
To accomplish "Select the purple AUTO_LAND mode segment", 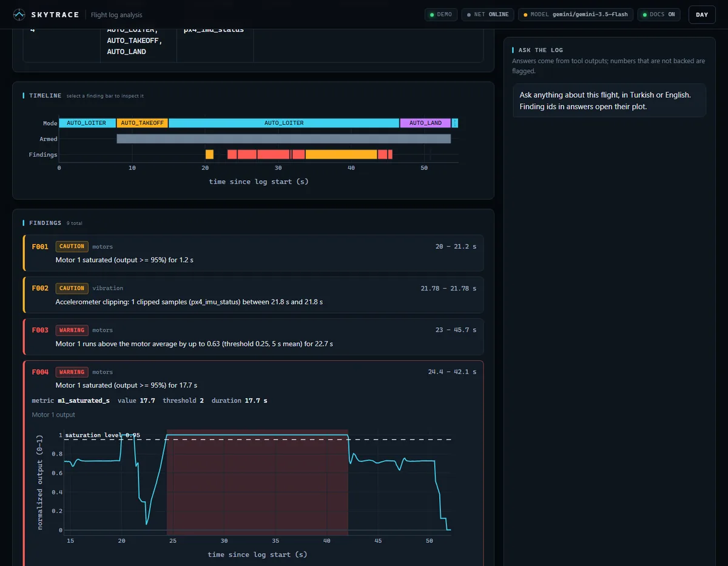I will [x=425, y=123].
